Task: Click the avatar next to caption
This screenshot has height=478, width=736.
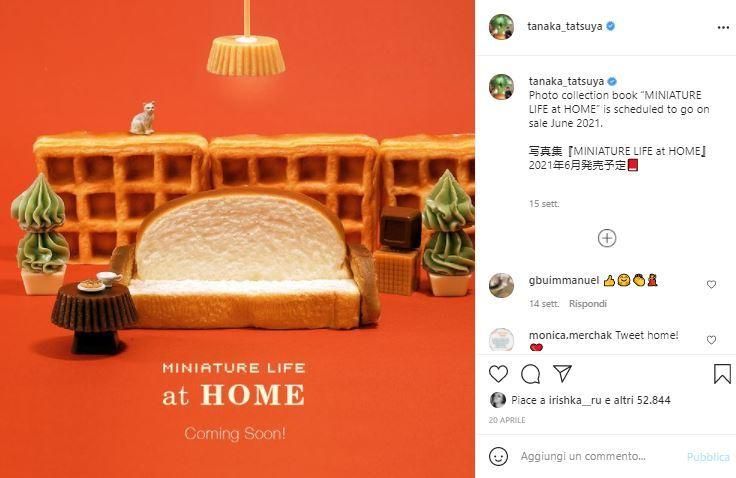Action: pos(501,87)
